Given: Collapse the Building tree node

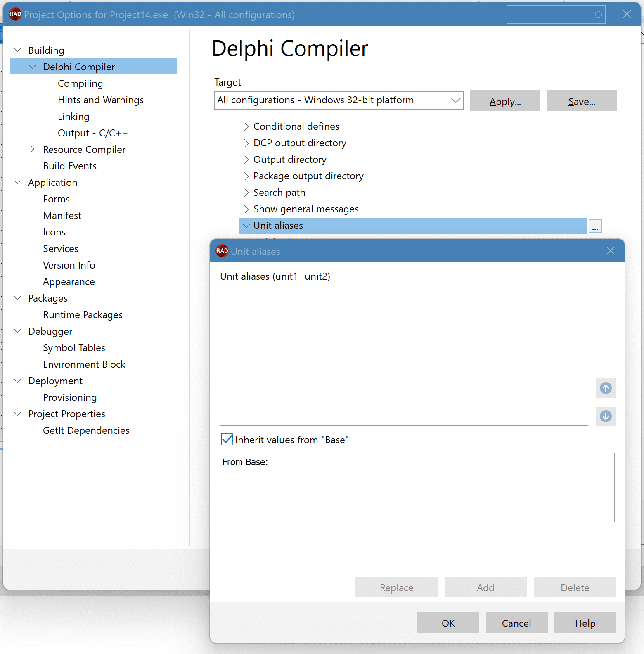Looking at the screenshot, I should tap(18, 50).
